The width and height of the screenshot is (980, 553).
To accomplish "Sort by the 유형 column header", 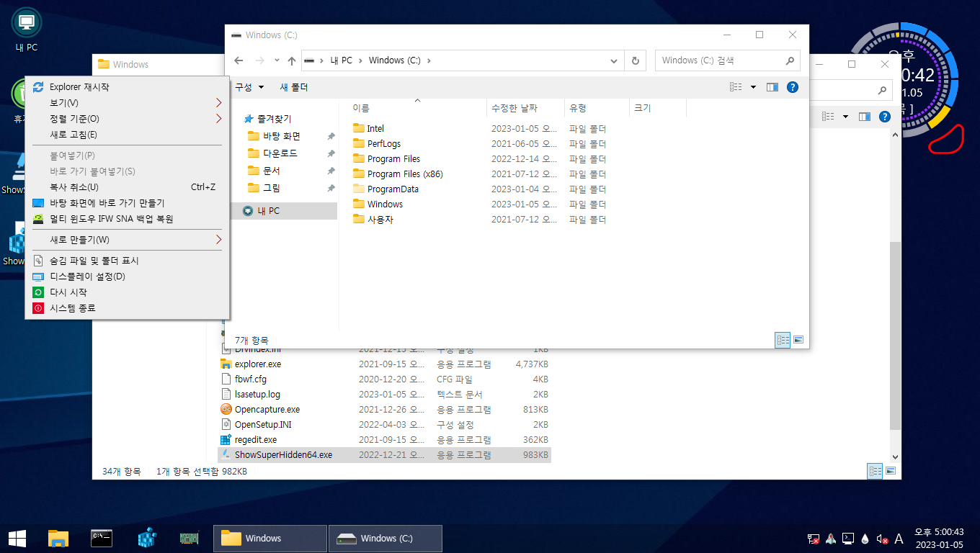I will pyautogui.click(x=597, y=108).
